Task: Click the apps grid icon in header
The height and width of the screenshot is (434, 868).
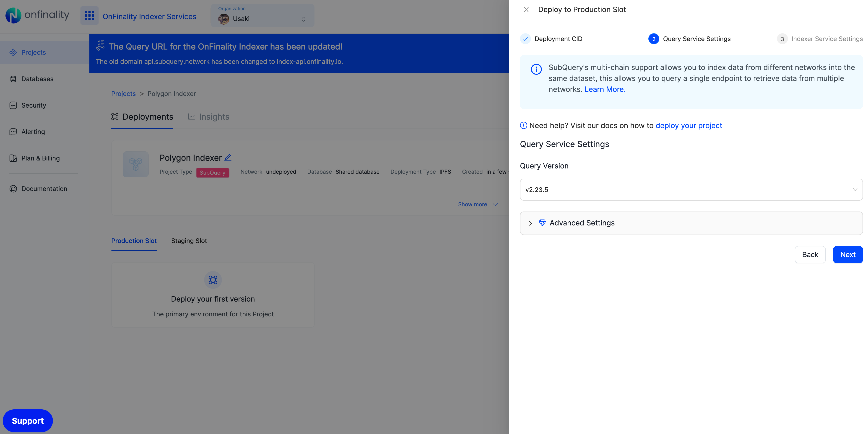Action: point(89,15)
